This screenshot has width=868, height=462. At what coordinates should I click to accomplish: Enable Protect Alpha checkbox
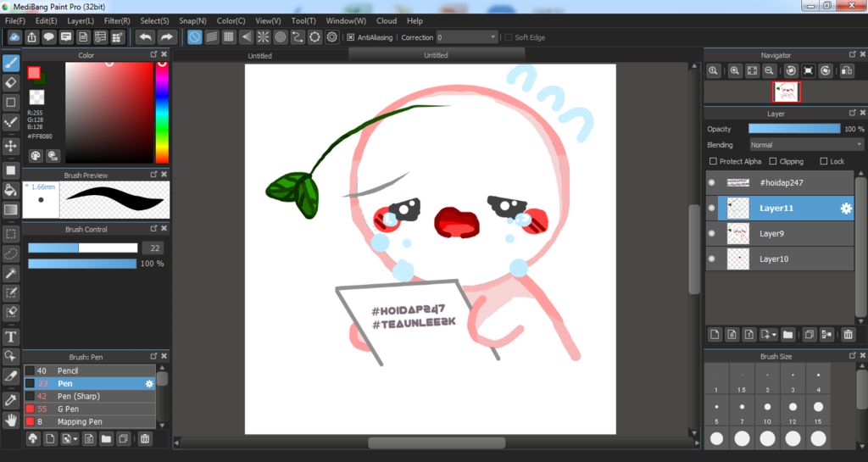[x=713, y=162]
